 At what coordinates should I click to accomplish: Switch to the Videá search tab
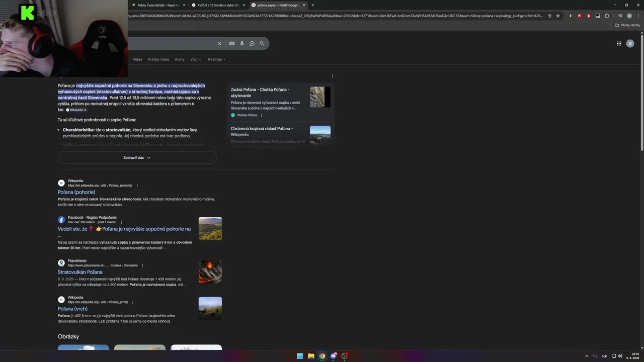[137, 59]
